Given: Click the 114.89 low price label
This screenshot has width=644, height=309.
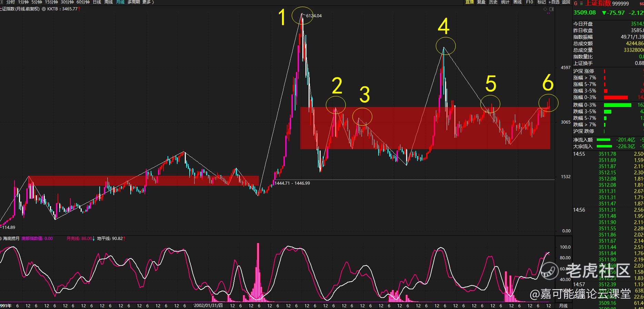Looking at the screenshot, I should (9, 228).
